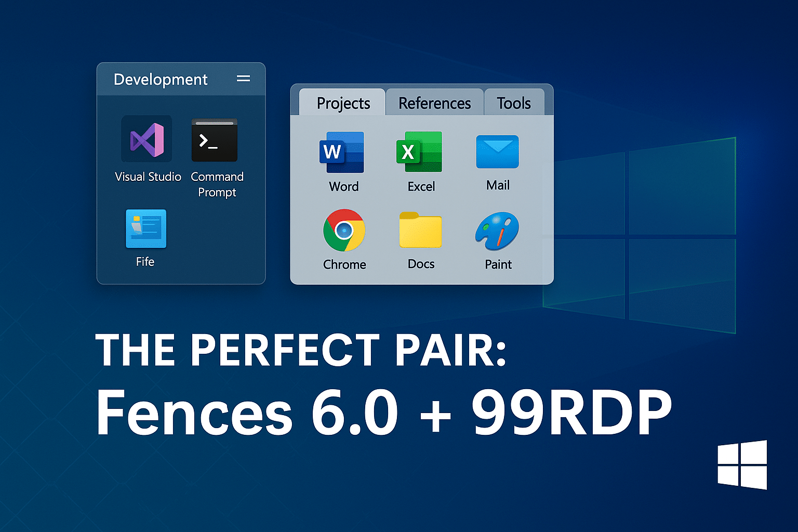Select the Projects tab

(x=343, y=103)
